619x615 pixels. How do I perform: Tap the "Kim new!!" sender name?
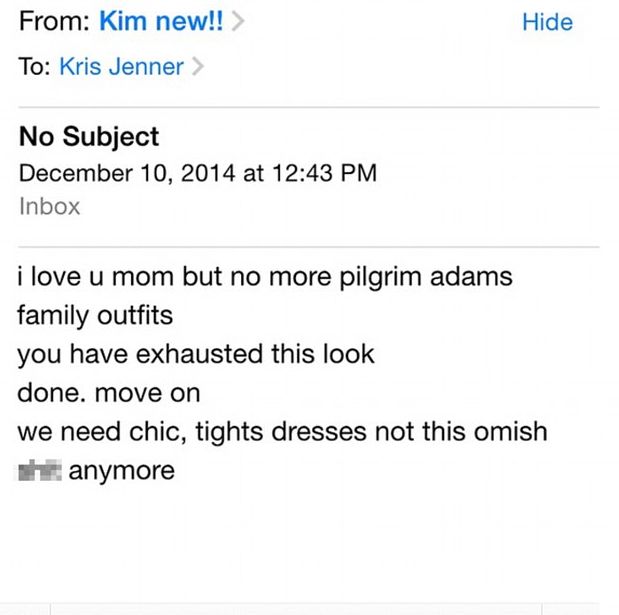(x=163, y=22)
